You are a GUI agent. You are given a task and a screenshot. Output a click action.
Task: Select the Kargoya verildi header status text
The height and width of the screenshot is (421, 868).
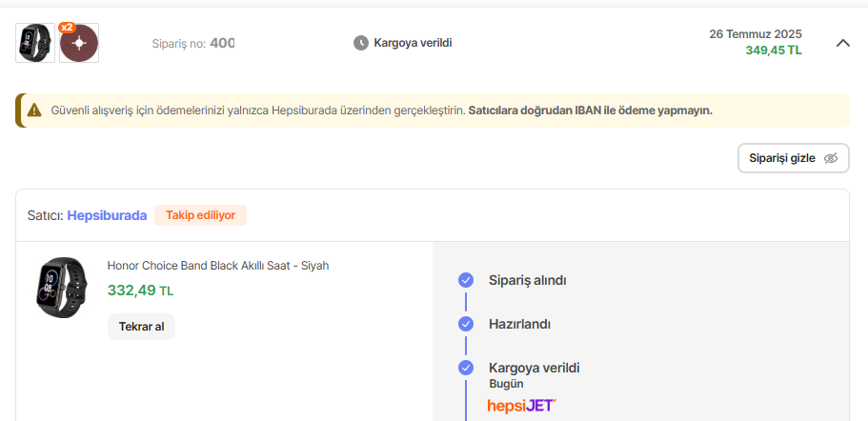click(413, 43)
